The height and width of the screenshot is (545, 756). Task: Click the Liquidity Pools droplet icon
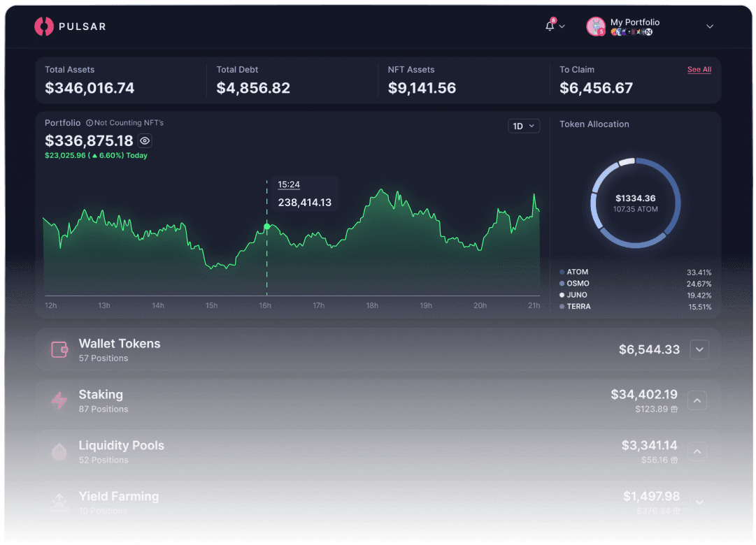pyautogui.click(x=59, y=452)
